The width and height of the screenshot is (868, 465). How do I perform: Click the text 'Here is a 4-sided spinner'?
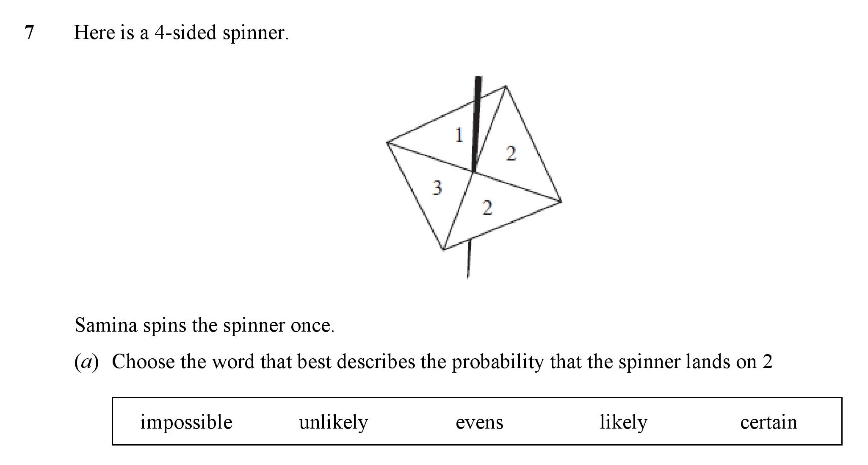tap(181, 33)
